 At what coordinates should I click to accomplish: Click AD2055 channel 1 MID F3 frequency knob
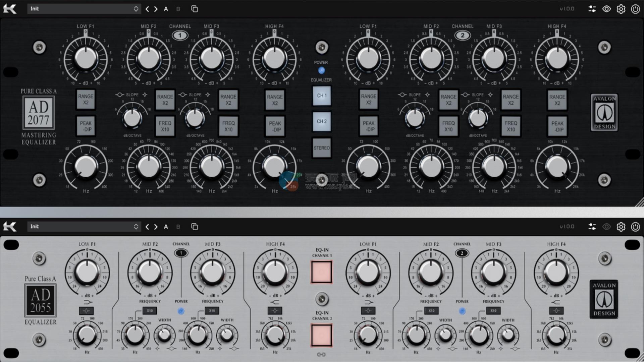[x=198, y=335]
